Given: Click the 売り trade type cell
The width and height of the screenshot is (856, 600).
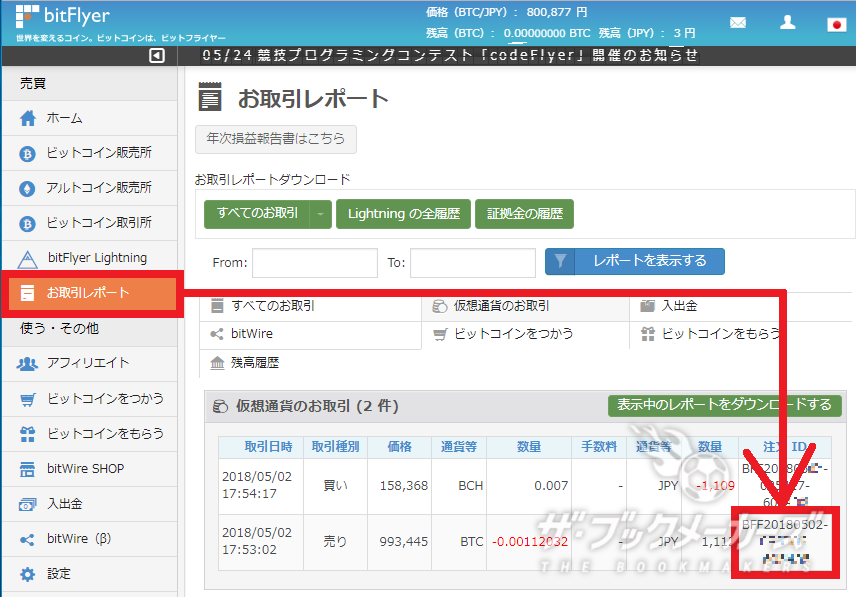Looking at the screenshot, I should [335, 542].
